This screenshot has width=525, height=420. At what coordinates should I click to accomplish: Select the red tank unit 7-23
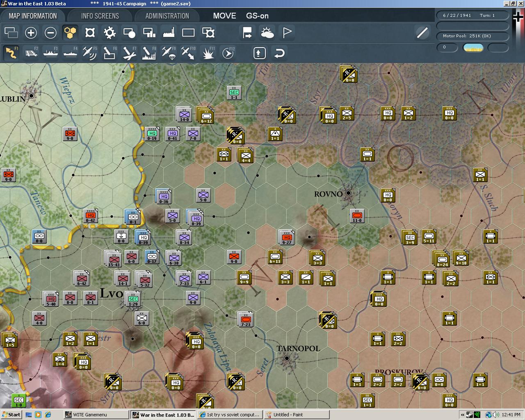tap(246, 320)
